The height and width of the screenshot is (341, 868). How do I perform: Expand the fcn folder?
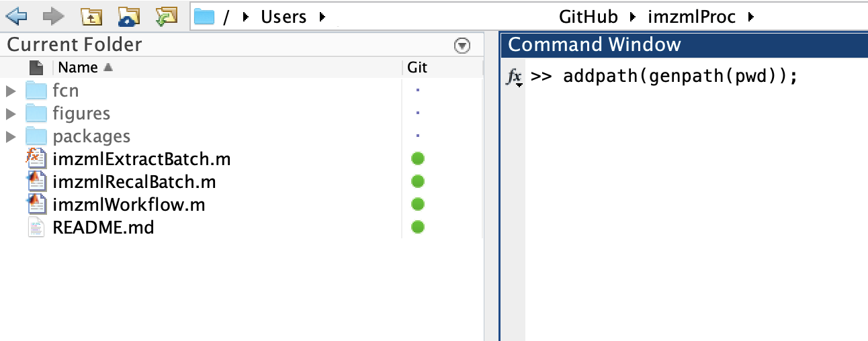pos(10,90)
